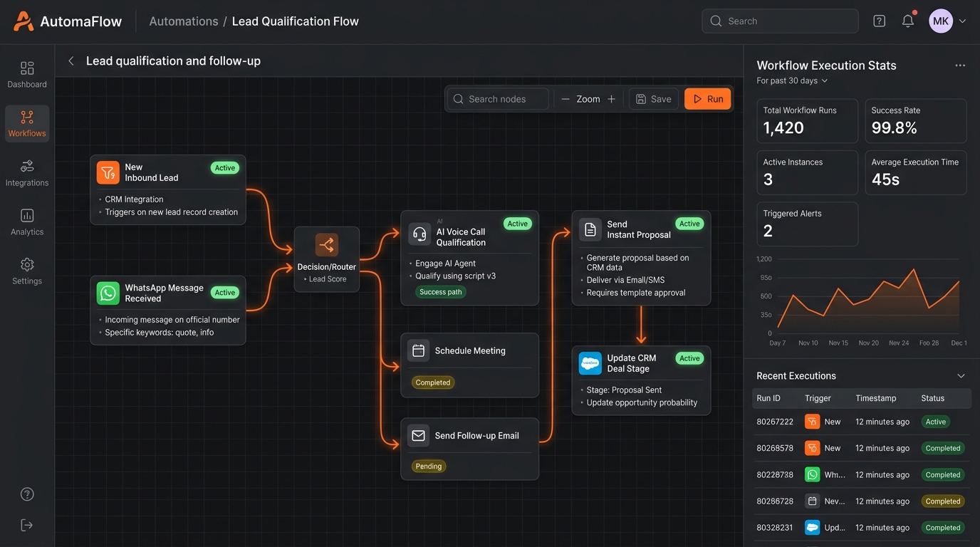Open the user account dropdown chevron

[x=963, y=21]
